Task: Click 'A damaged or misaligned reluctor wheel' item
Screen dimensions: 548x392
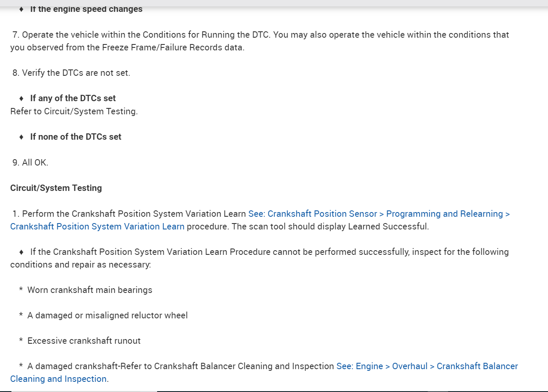Action: coord(108,315)
